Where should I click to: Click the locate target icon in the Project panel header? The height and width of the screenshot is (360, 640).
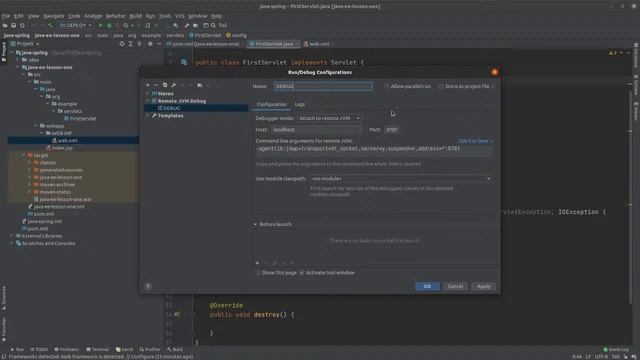[x=122, y=44]
